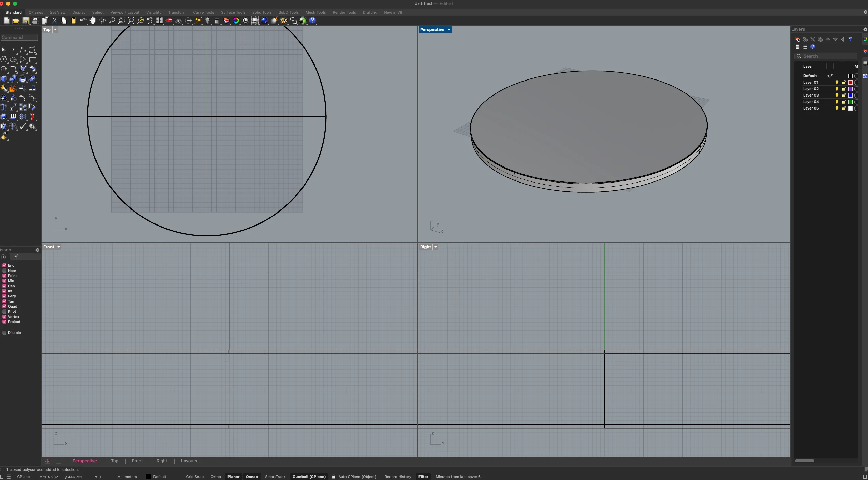Viewport: 868px width, 480px height.
Task: Undo the last action with the curved arrow icon
Action: click(x=83, y=21)
